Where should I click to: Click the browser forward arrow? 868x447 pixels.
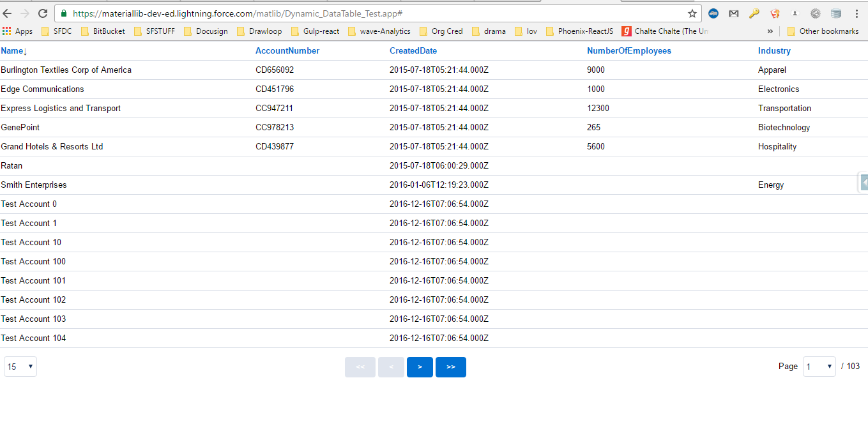25,13
